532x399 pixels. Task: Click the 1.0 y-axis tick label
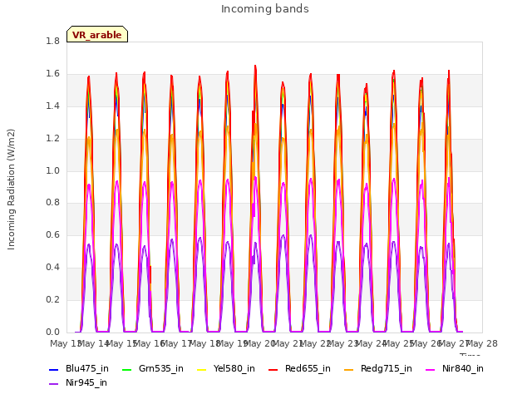click(x=52, y=170)
